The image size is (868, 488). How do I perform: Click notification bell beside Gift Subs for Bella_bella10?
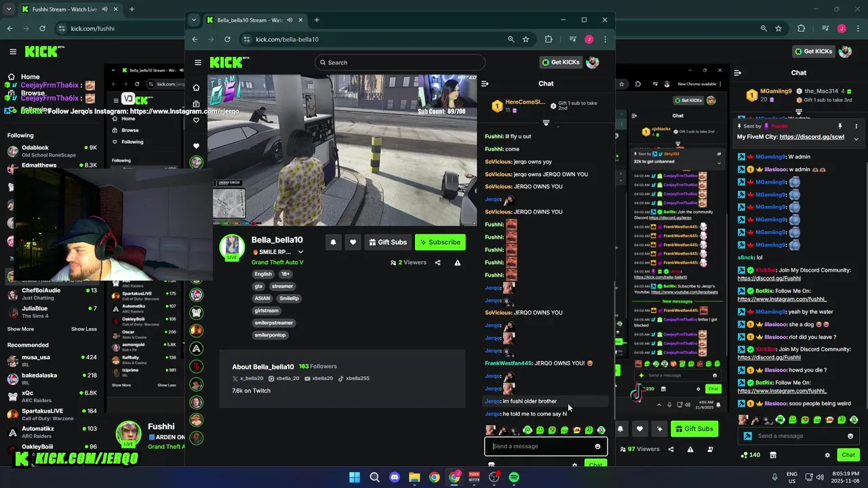point(333,242)
